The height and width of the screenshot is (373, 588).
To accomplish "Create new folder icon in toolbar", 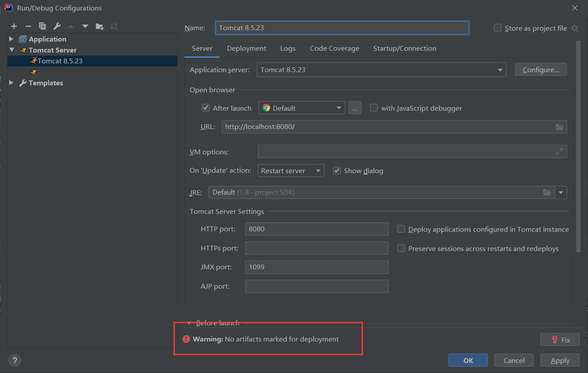I will pos(100,26).
